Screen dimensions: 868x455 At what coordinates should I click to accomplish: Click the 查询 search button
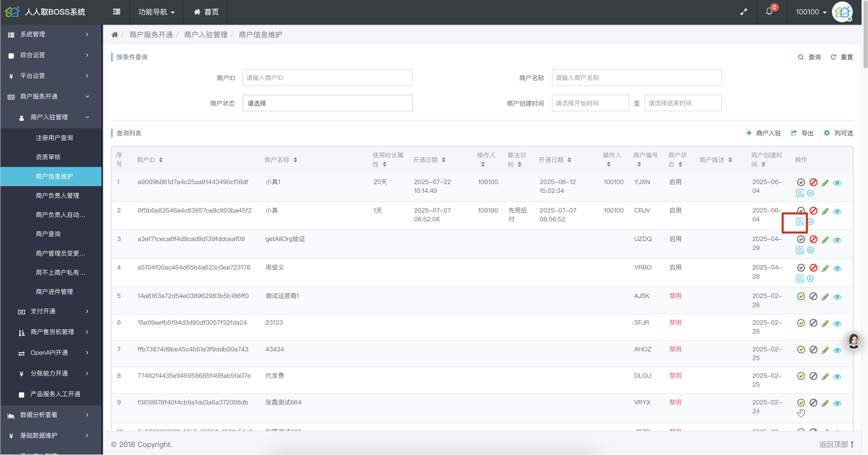pyautogui.click(x=809, y=57)
